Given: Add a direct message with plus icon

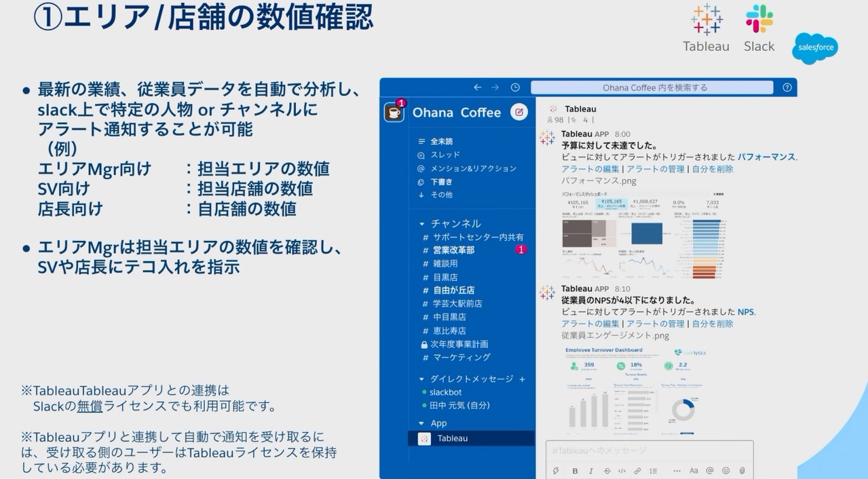Looking at the screenshot, I should point(522,379).
